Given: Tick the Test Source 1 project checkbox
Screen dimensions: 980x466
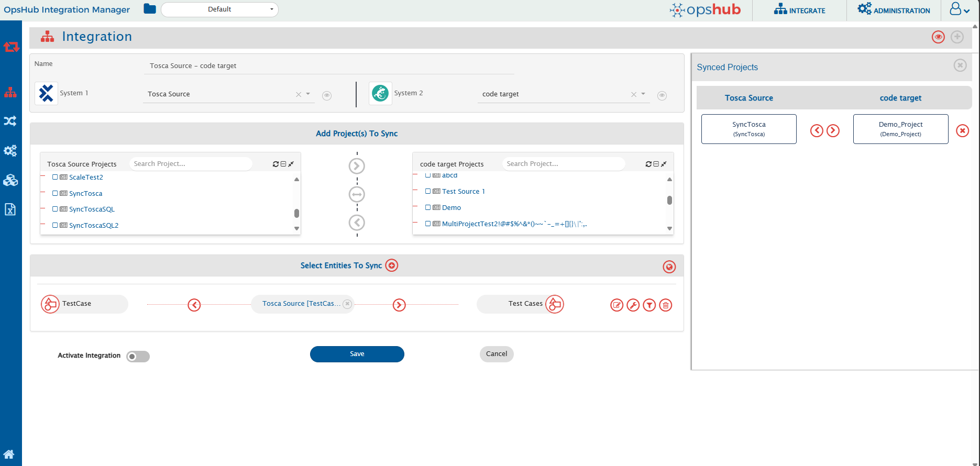Looking at the screenshot, I should 428,191.
